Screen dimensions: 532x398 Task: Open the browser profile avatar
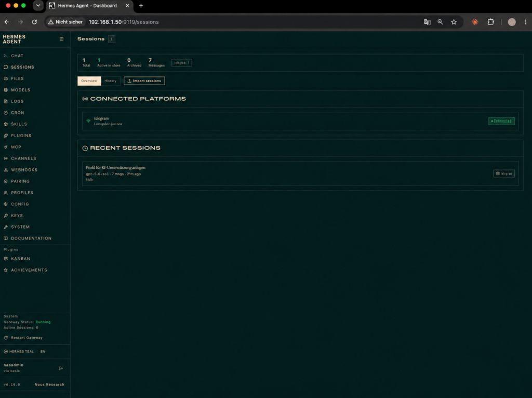[x=512, y=22]
